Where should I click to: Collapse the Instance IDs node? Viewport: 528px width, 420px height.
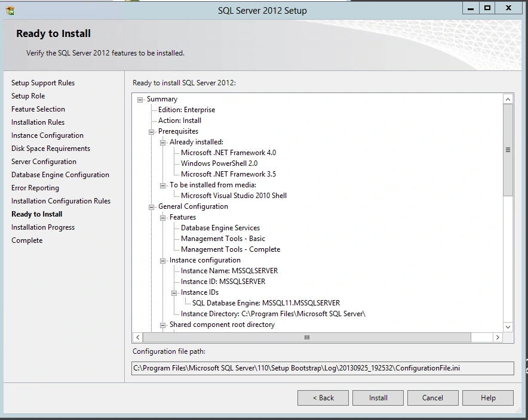point(174,293)
